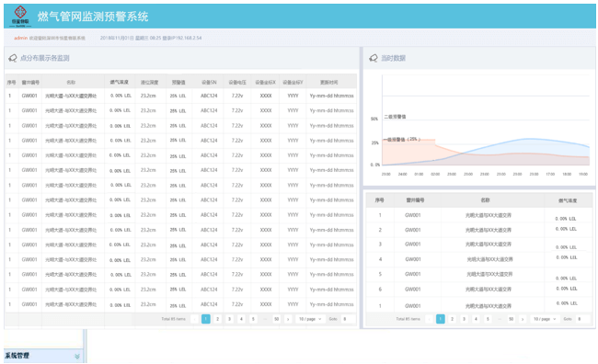Jump to page 50 in 点分布展示各监测 pager
This screenshot has height=364, width=598.
(x=277, y=319)
